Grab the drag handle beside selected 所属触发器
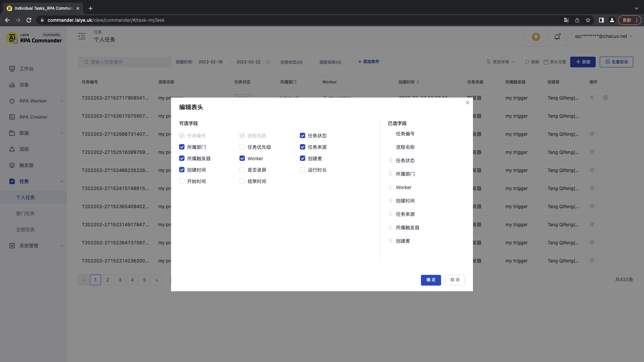Image resolution: width=644 pixels, height=362 pixels. coord(390,228)
